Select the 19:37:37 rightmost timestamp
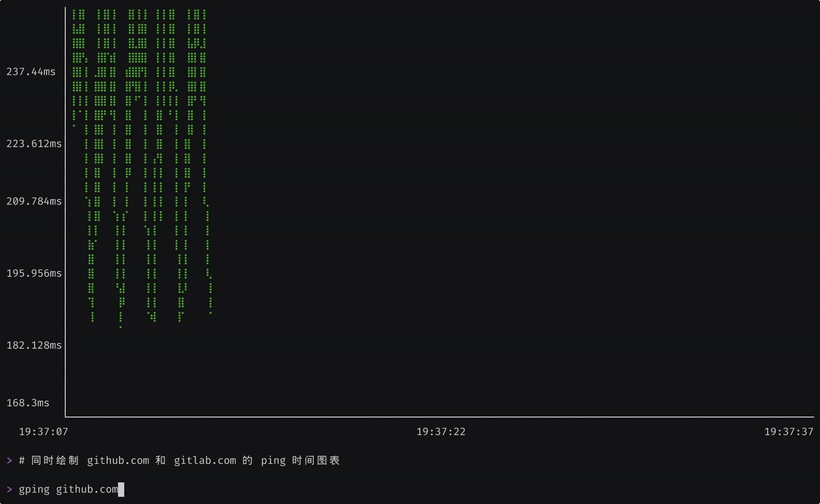This screenshot has height=504, width=820. click(x=789, y=431)
